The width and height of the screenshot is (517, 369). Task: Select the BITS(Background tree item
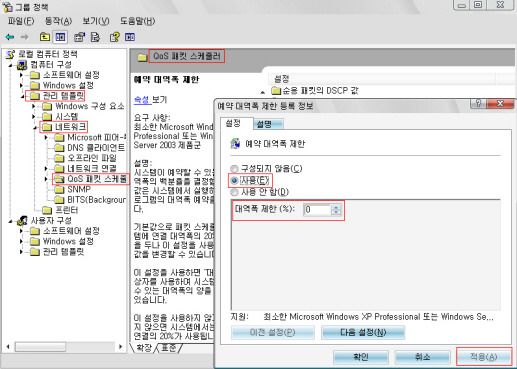coord(97,200)
